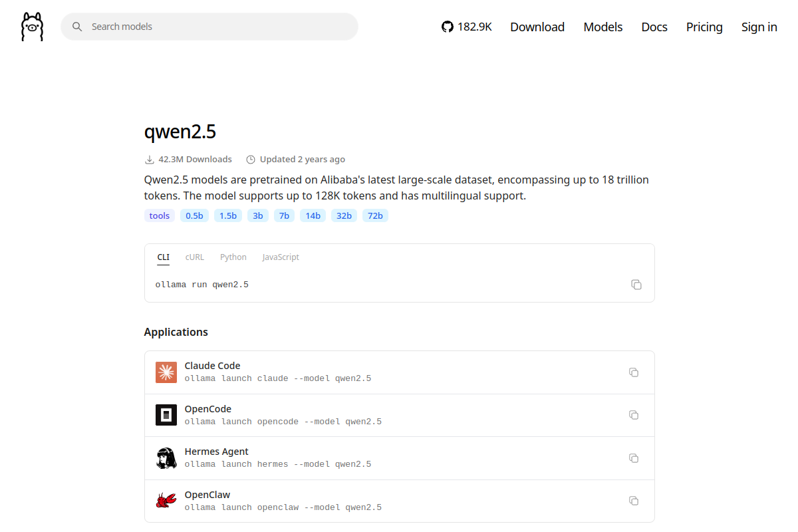
Task: Copy the ollama run qwen2.5 command
Action: click(x=636, y=285)
